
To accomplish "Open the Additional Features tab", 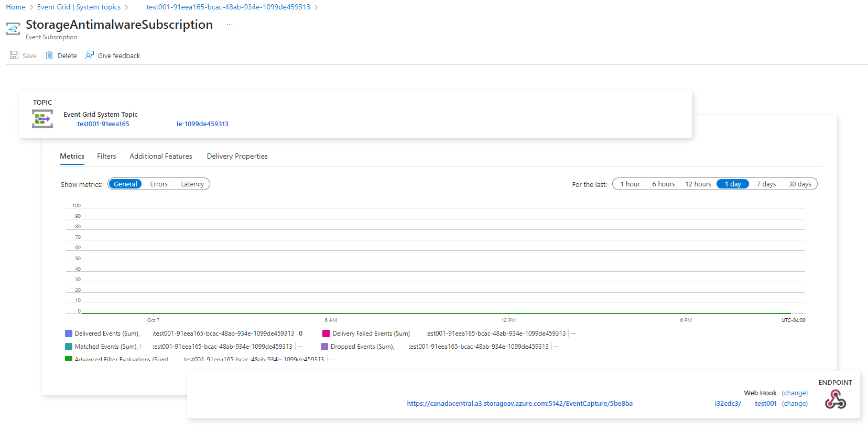I will [161, 157].
